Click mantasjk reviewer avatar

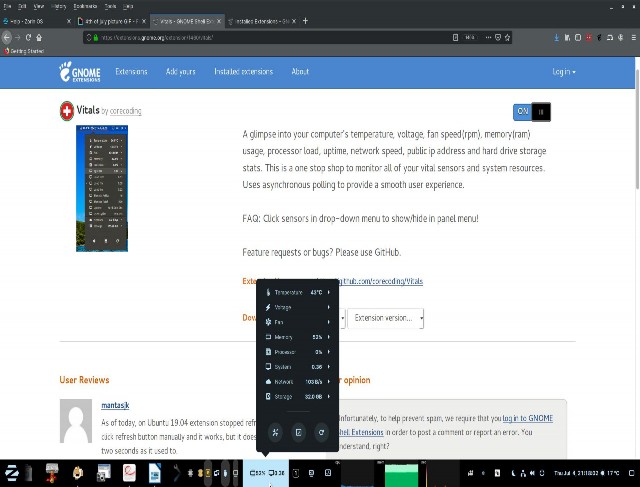pos(76,421)
